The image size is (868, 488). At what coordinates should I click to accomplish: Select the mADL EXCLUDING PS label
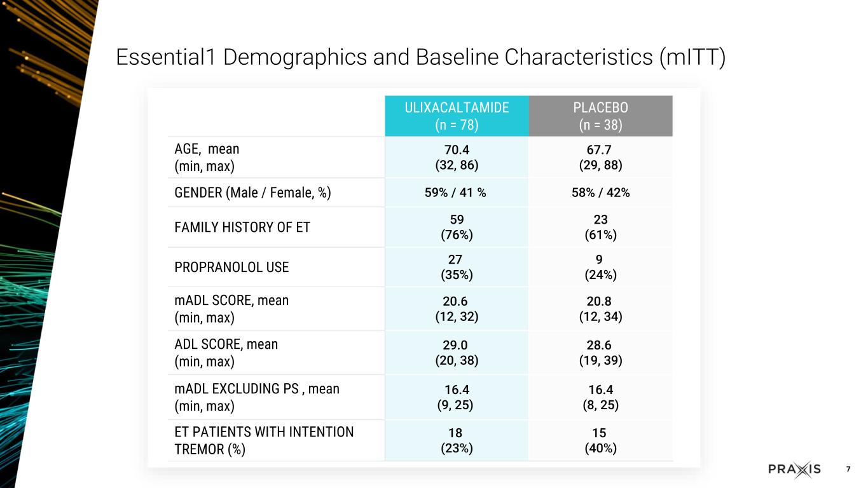tap(257, 397)
